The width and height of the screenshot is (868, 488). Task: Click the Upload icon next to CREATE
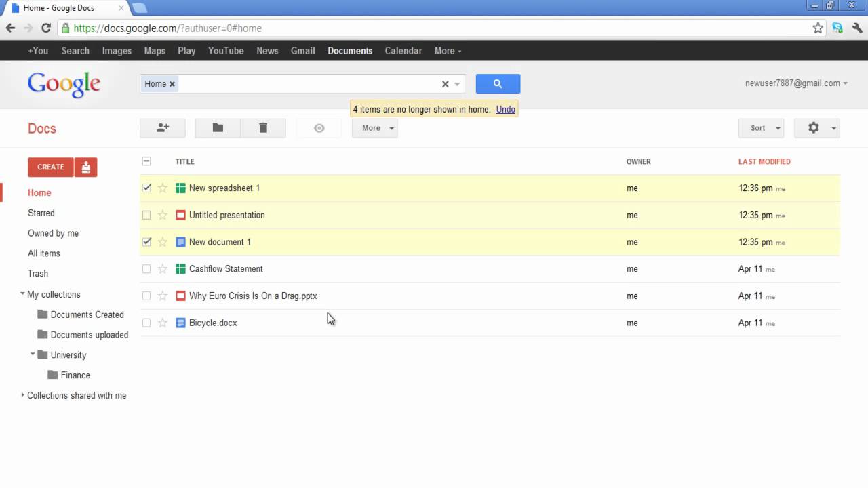86,167
